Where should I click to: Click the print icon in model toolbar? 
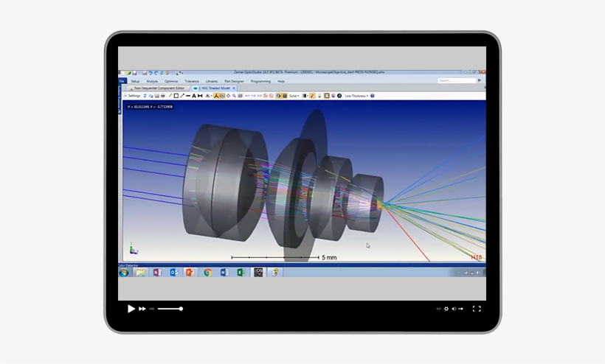point(163,96)
